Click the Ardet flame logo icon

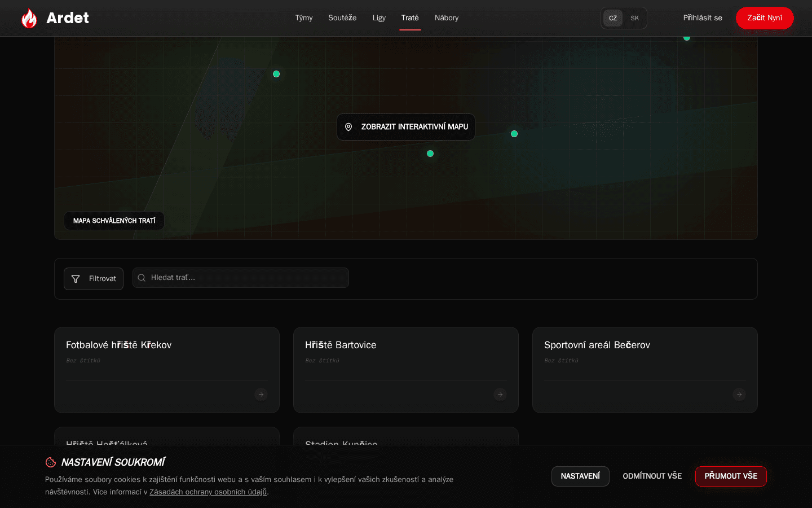point(29,18)
